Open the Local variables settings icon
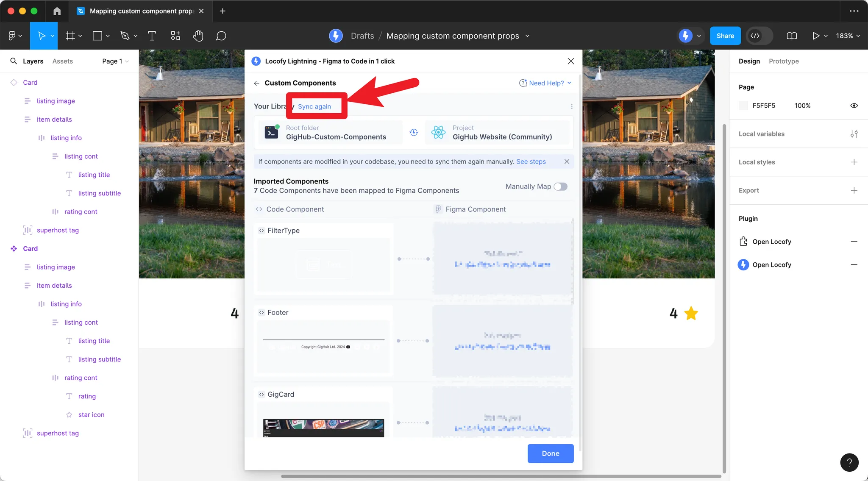This screenshot has height=481, width=868. (854, 133)
